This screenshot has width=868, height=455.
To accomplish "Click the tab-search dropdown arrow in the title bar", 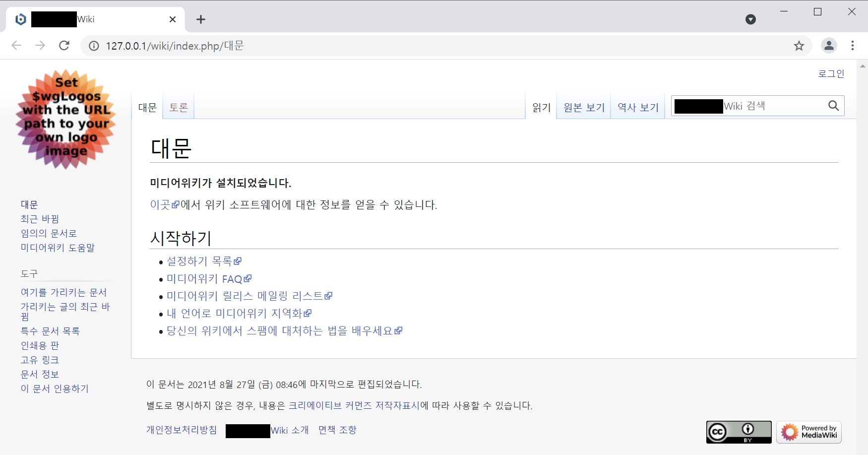I will pos(750,19).
